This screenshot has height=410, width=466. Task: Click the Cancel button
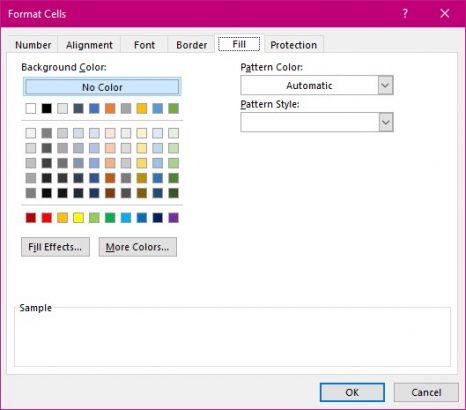pyautogui.click(x=426, y=392)
